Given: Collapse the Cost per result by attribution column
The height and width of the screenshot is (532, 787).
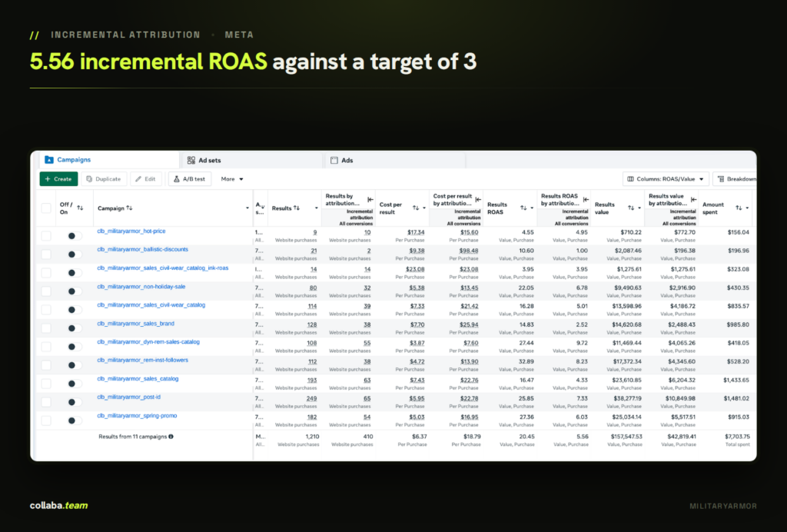Looking at the screenshot, I should [478, 199].
